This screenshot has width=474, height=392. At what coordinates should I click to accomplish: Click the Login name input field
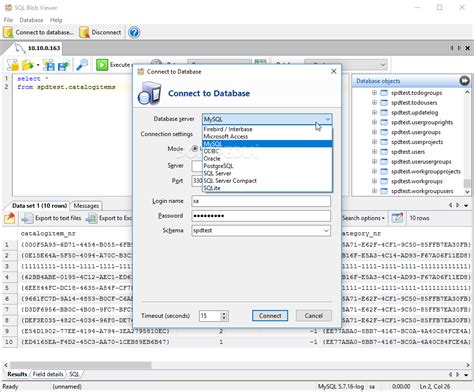point(261,201)
